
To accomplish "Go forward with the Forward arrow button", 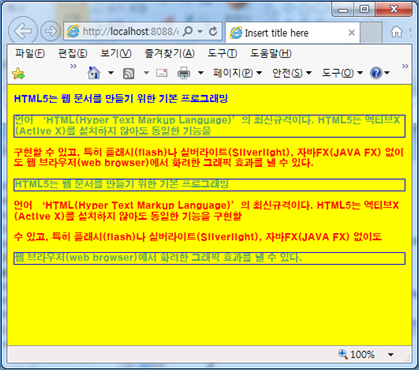I will click(51, 31).
